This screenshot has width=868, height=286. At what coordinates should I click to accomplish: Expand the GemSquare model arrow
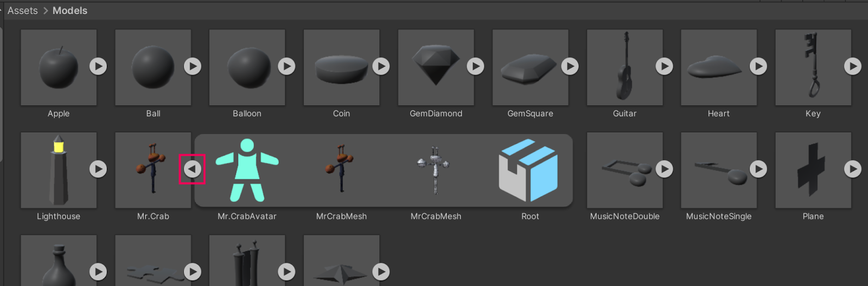click(570, 66)
